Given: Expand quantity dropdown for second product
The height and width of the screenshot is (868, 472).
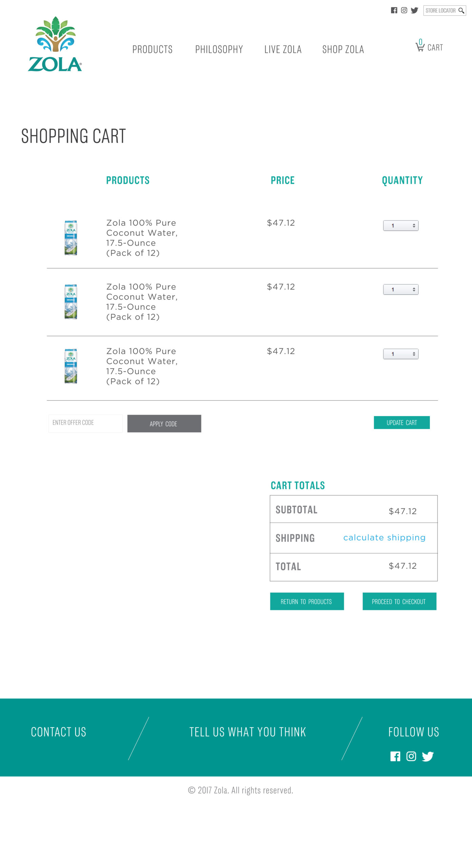Looking at the screenshot, I should click(401, 290).
